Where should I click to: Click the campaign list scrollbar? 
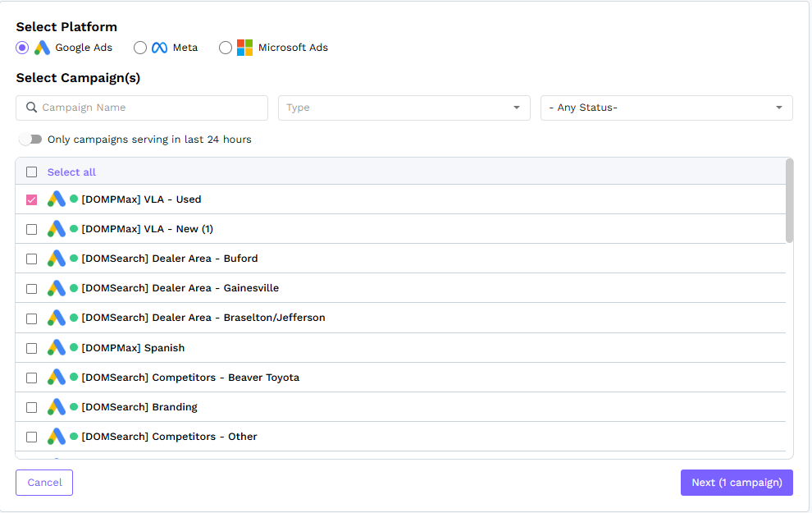[789, 201]
